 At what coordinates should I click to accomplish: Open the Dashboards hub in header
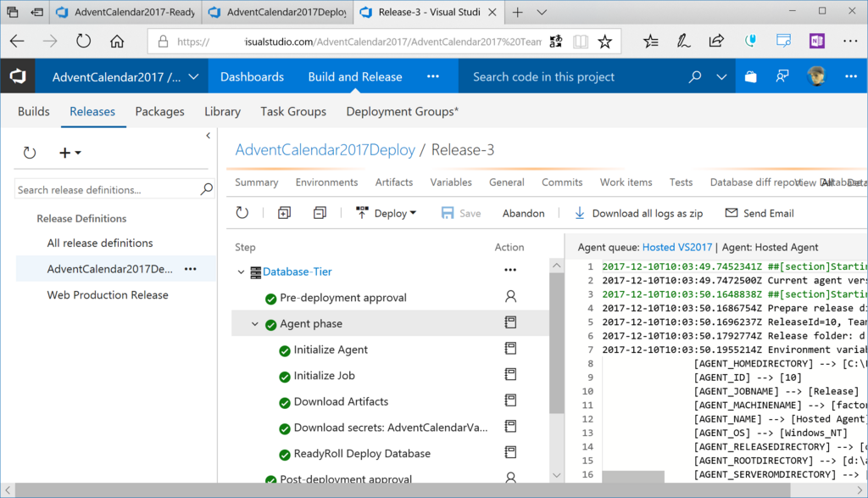coord(252,77)
